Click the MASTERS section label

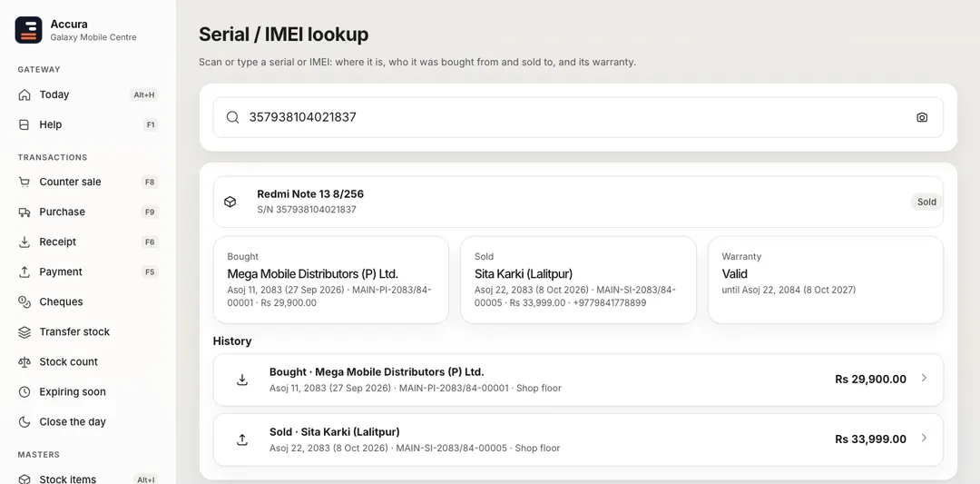39,455
